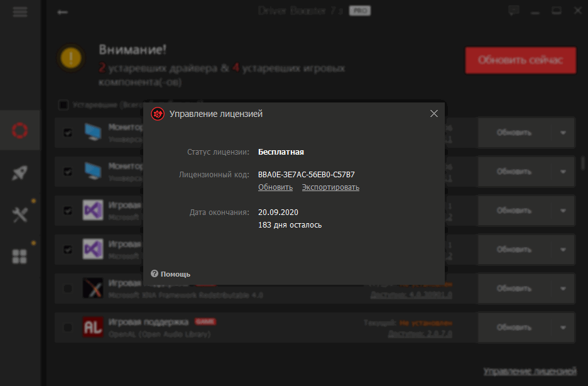Image resolution: width=588 pixels, height=386 pixels.
Task: Click Обновить button in the XNA Framework row
Action: [514, 289]
